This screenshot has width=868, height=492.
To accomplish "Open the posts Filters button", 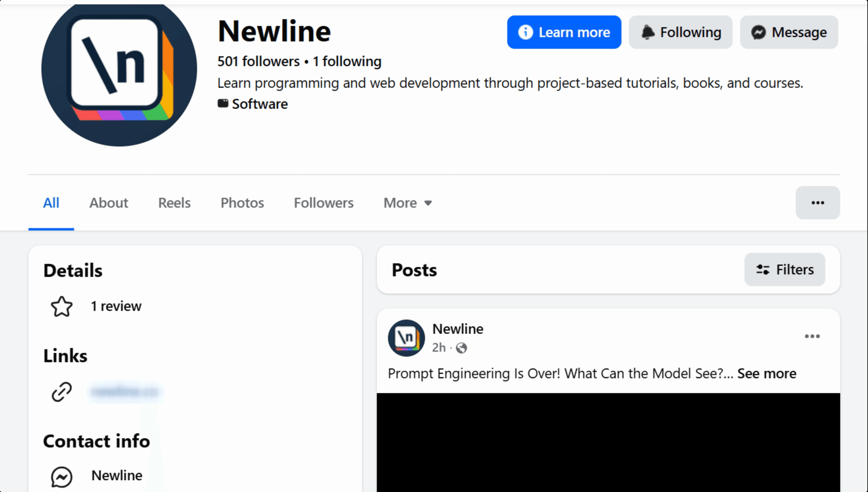I will pyautogui.click(x=785, y=270).
